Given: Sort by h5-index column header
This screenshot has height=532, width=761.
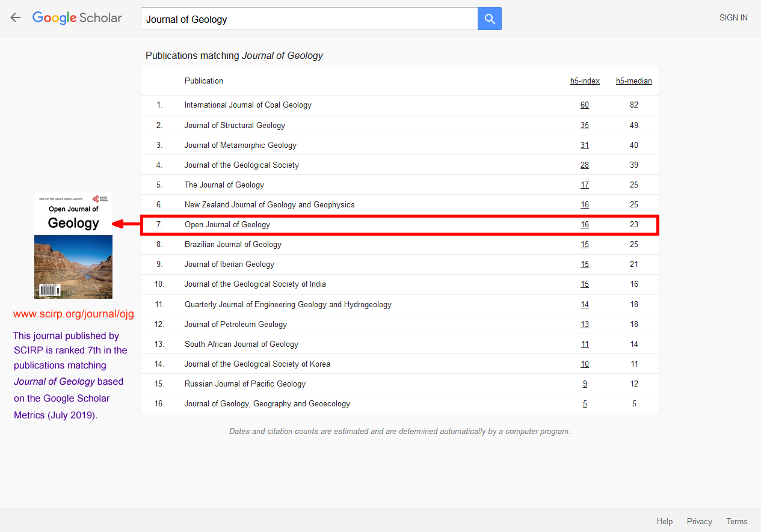Looking at the screenshot, I should coord(585,81).
